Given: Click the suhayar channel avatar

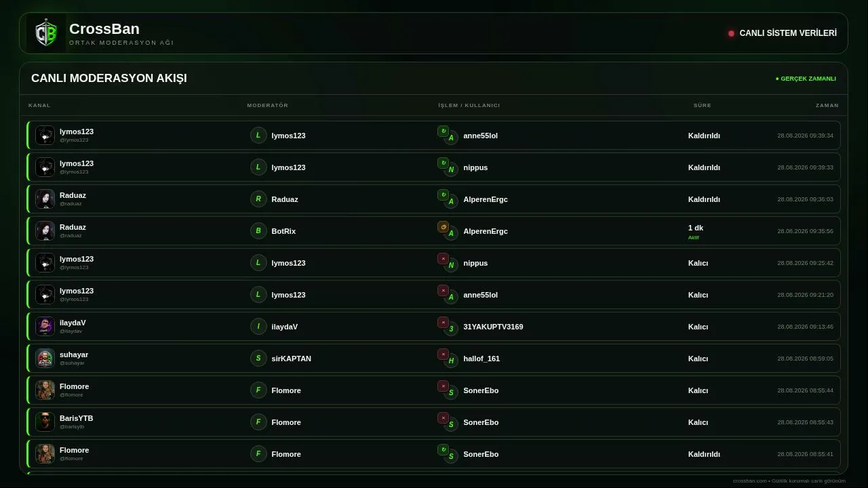Looking at the screenshot, I should 45,358.
